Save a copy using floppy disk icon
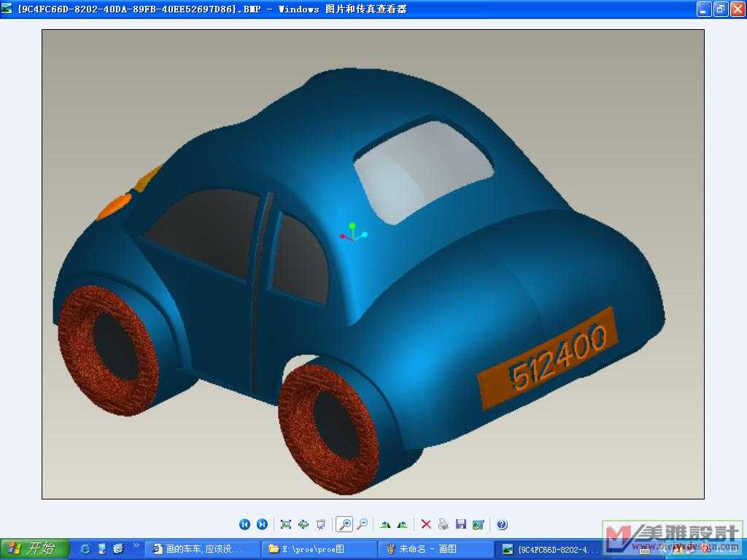The height and width of the screenshot is (560, 747). 461,524
